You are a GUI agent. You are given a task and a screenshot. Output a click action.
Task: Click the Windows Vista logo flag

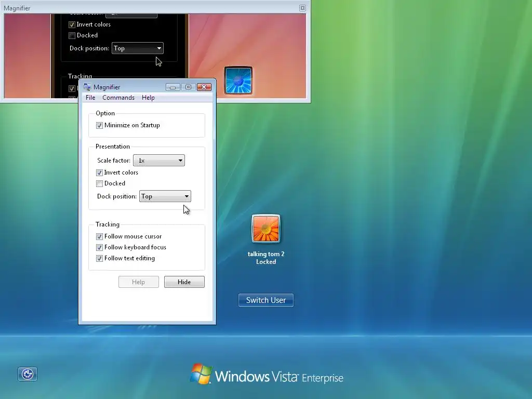(201, 374)
